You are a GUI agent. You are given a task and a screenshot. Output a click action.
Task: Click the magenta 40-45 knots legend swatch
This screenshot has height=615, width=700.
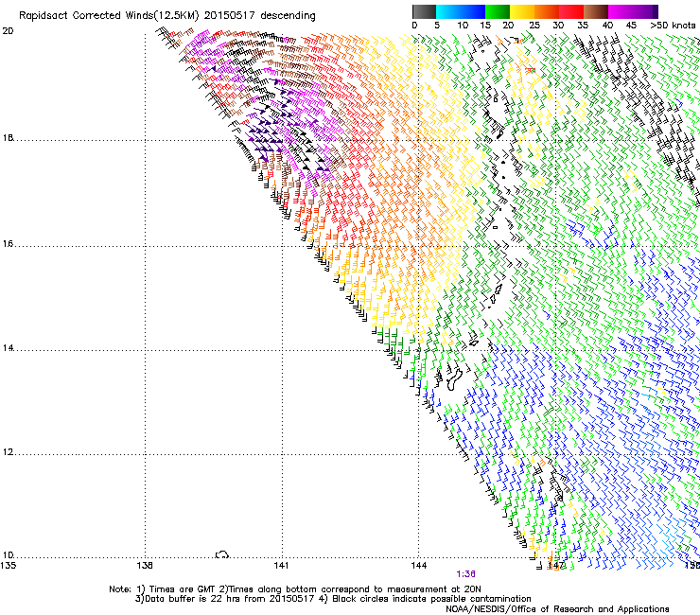[x=621, y=11]
